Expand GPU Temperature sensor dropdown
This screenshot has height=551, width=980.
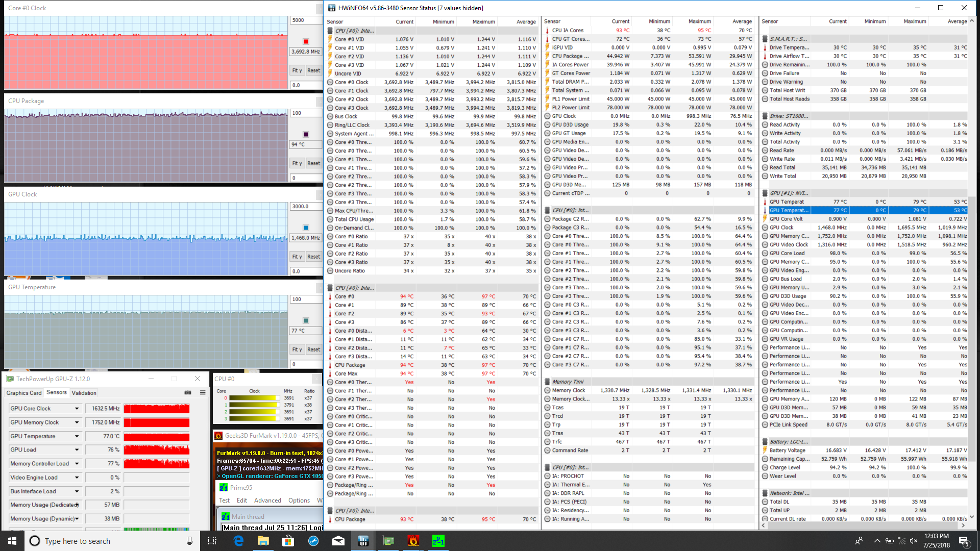point(77,436)
